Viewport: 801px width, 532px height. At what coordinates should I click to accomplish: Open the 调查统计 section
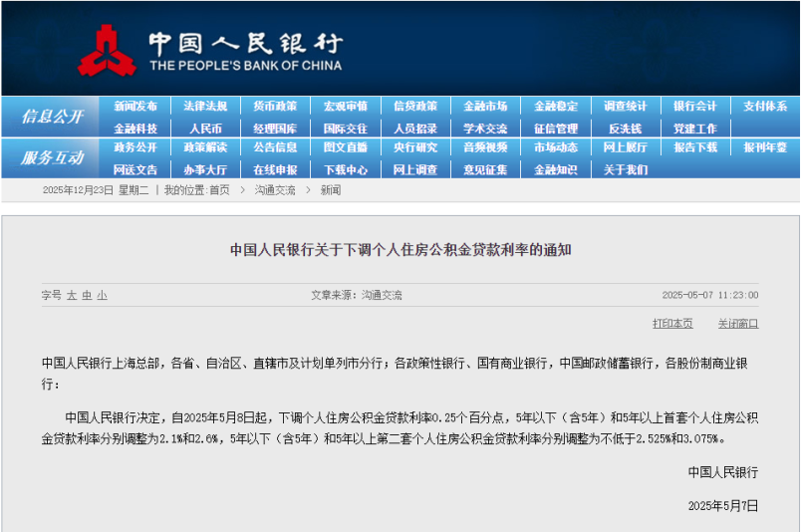tap(625, 107)
